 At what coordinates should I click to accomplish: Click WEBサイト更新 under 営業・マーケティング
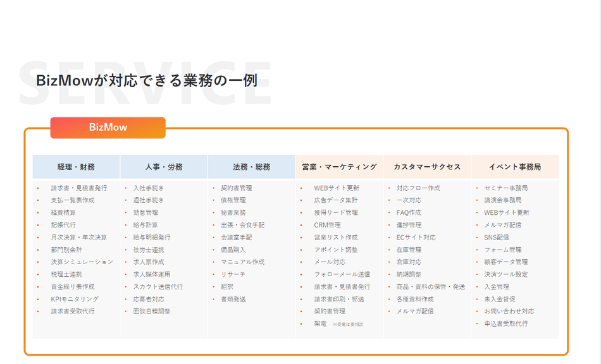(x=337, y=188)
